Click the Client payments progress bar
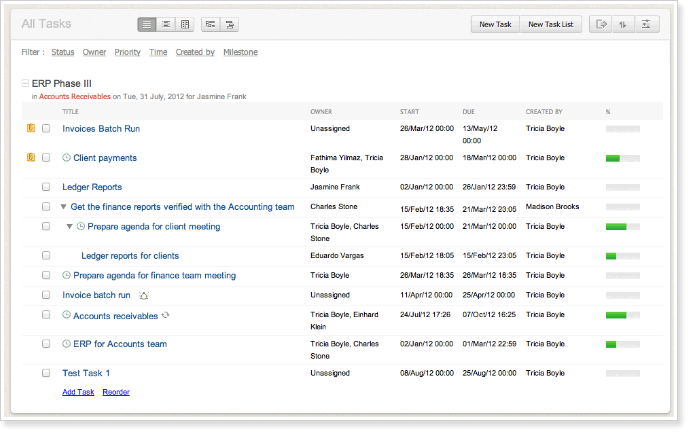Screen dimensions: 688x434 tap(623, 158)
